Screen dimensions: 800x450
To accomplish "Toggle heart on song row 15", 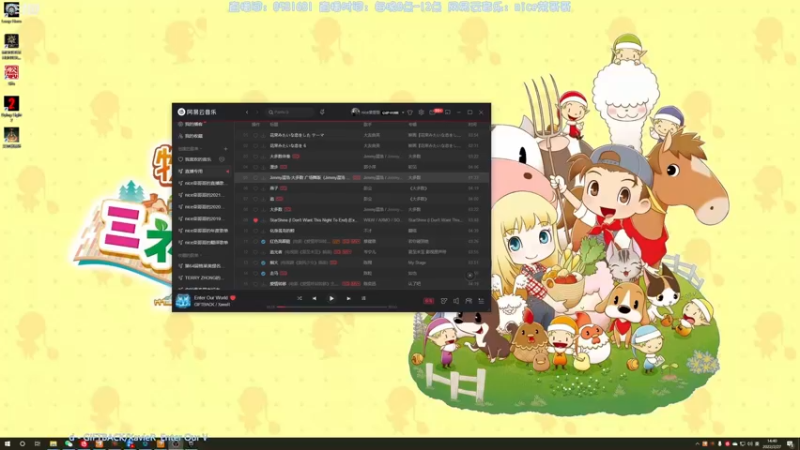I will [x=256, y=284].
